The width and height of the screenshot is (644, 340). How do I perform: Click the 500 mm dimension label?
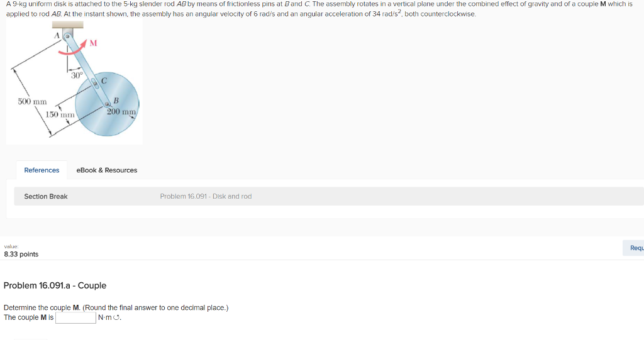click(x=32, y=102)
